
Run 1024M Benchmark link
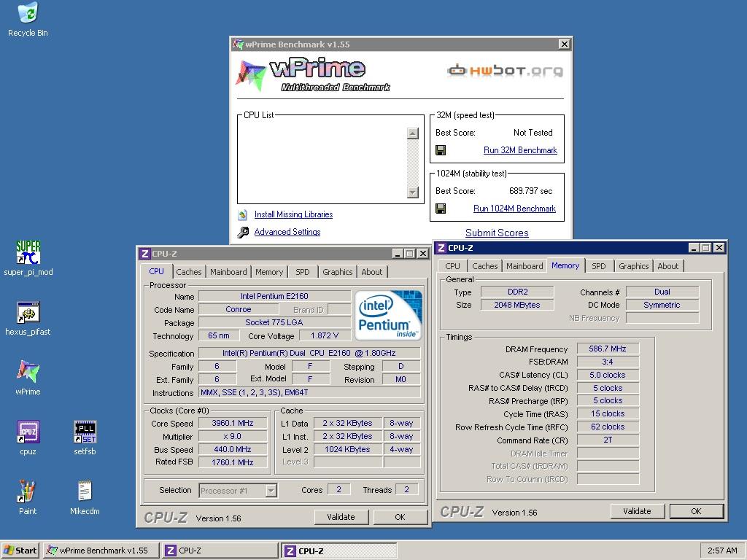coord(514,209)
